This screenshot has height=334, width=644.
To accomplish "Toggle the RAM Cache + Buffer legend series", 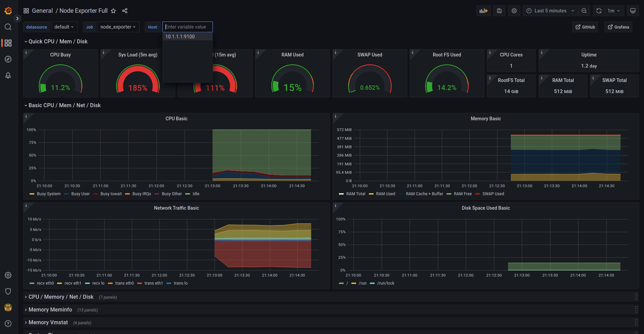I will pos(424,194).
